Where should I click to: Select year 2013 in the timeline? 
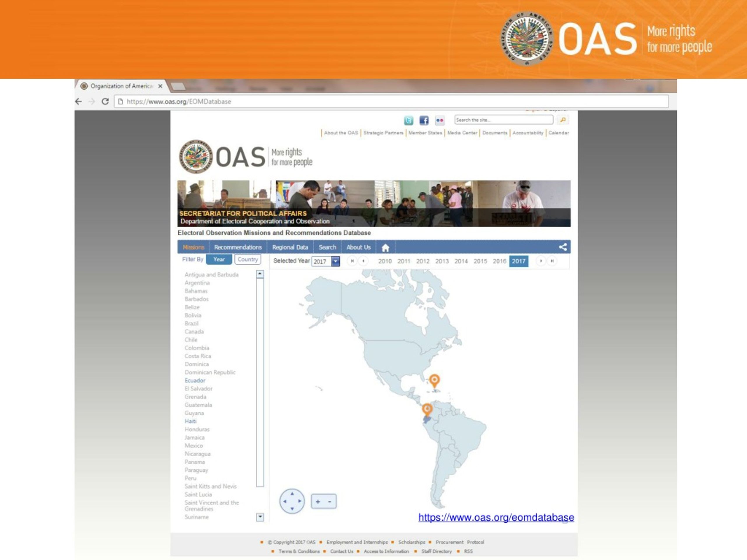tap(442, 261)
